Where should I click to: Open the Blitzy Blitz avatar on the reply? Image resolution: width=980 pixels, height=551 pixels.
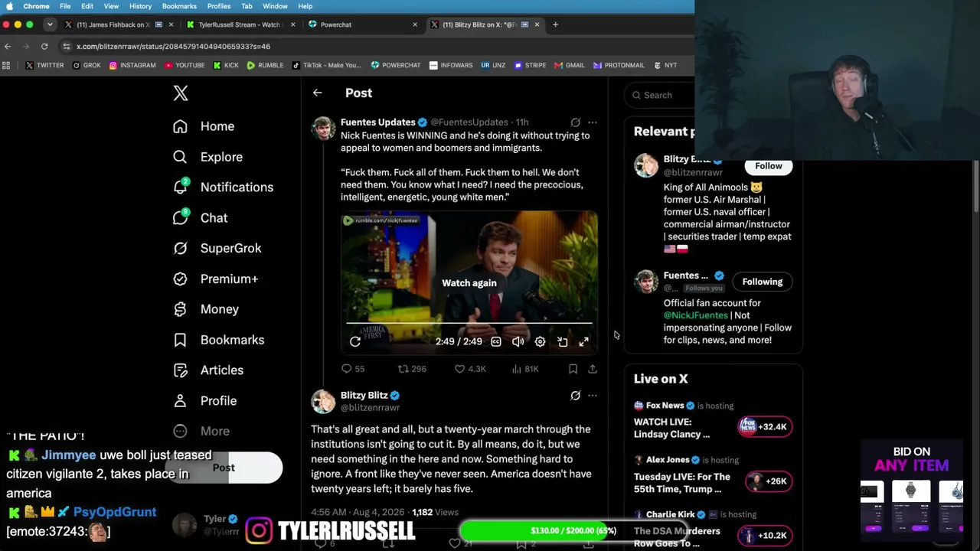pos(323,401)
